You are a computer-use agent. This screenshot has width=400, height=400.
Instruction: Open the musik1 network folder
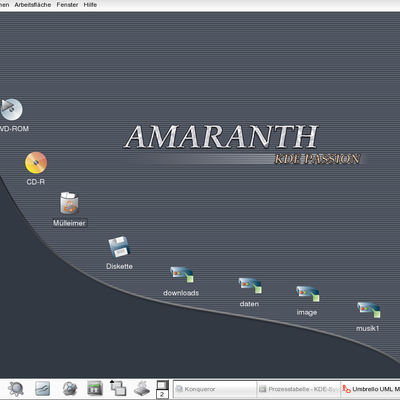click(369, 310)
